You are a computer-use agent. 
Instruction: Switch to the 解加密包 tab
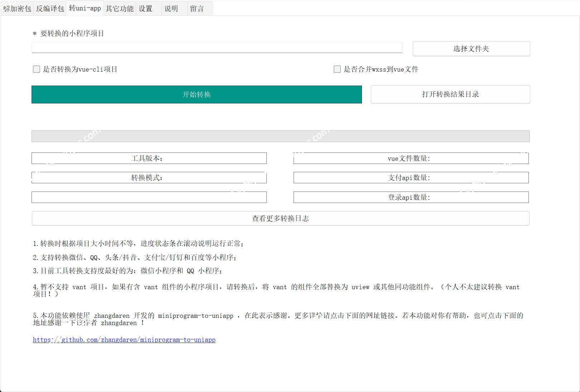click(16, 8)
